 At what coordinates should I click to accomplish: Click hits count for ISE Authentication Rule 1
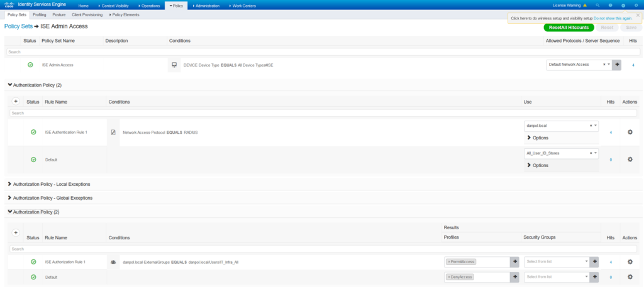click(611, 133)
